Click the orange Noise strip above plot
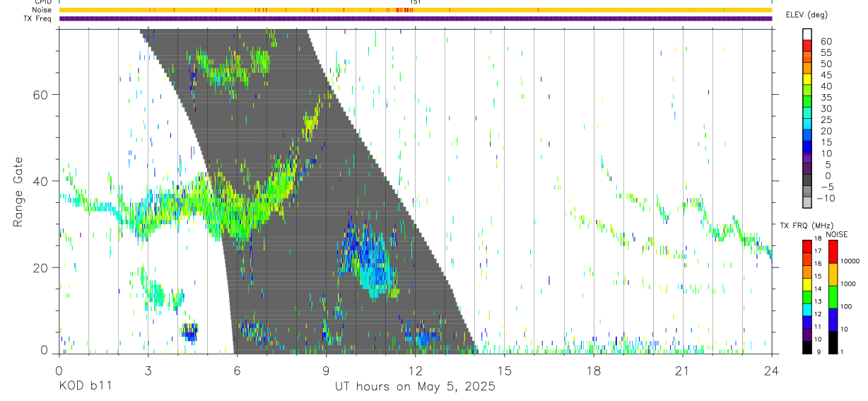 tap(415, 10)
